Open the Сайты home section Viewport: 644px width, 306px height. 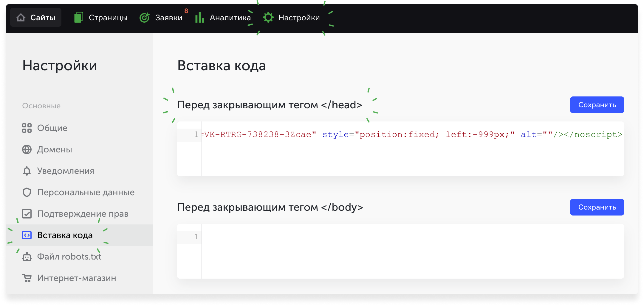36,18
